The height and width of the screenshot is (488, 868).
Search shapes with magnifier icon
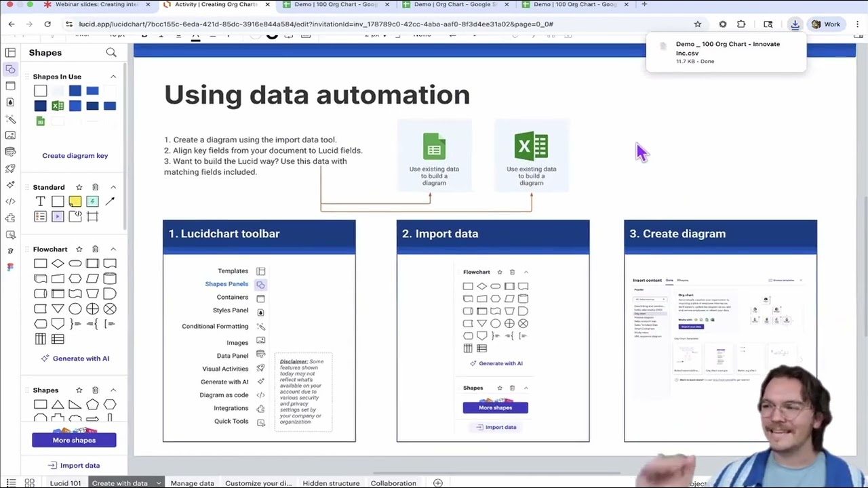click(x=111, y=52)
